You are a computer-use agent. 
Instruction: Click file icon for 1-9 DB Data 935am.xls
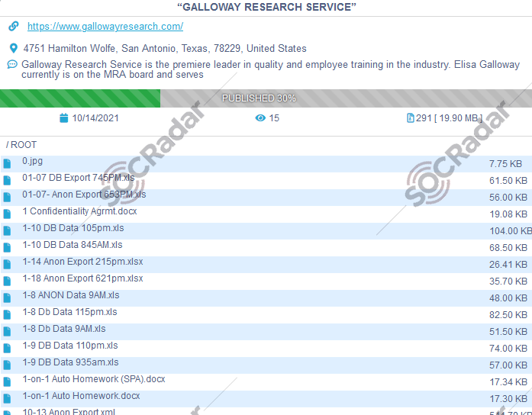click(x=7, y=365)
